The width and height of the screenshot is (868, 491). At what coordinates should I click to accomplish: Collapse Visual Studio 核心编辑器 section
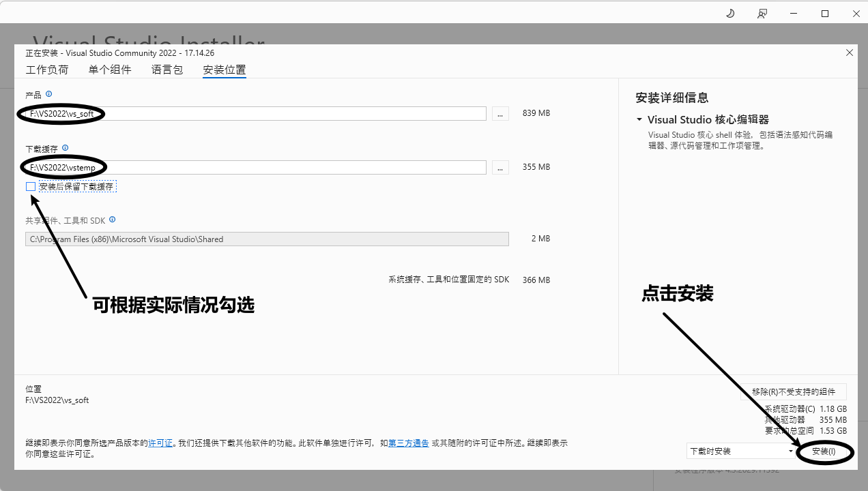[639, 119]
